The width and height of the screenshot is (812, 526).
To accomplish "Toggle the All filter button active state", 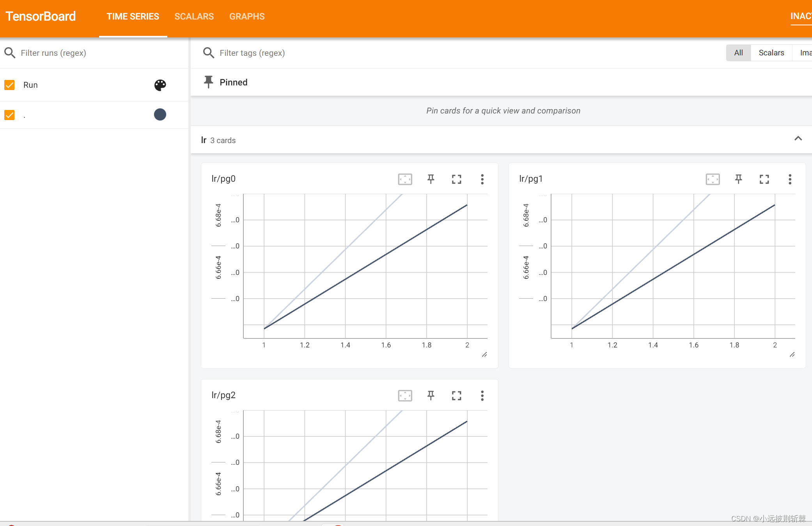I will pos(738,53).
